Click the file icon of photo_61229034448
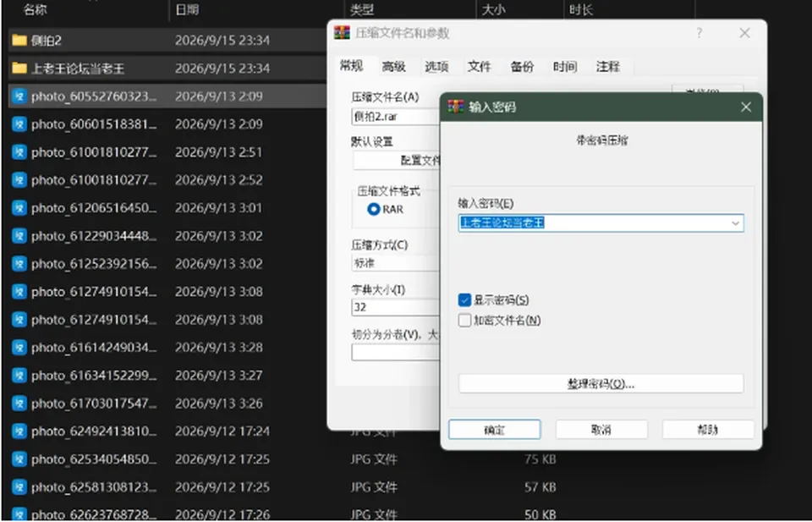The width and height of the screenshot is (812, 522). (x=19, y=236)
